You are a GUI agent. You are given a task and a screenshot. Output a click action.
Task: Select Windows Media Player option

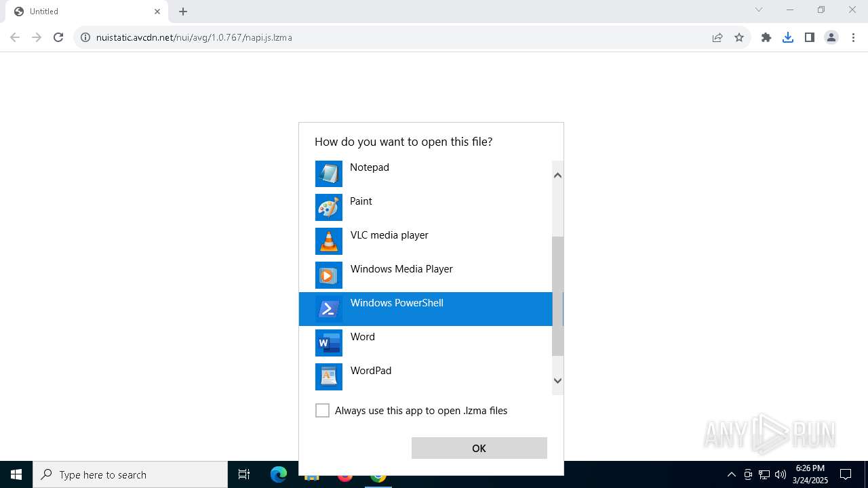425,275
